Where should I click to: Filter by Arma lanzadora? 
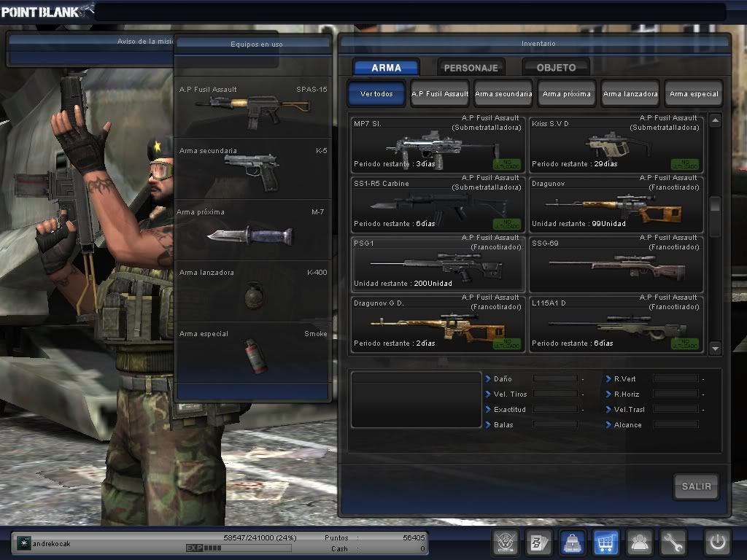tap(630, 94)
